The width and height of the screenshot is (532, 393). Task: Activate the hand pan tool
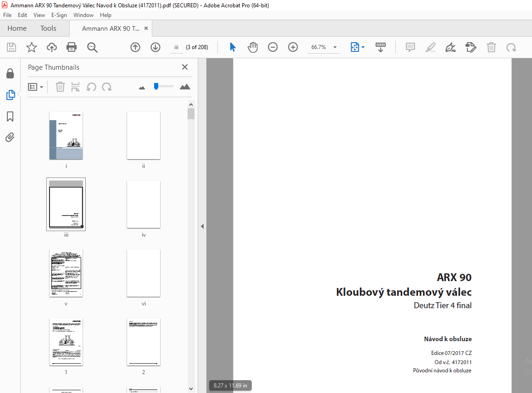click(x=252, y=47)
